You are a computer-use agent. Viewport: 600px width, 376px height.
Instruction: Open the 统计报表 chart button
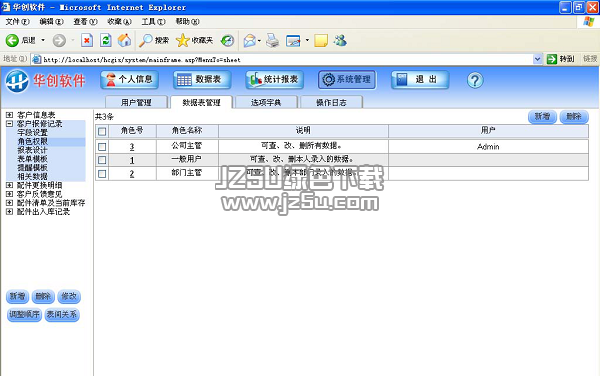click(274, 80)
